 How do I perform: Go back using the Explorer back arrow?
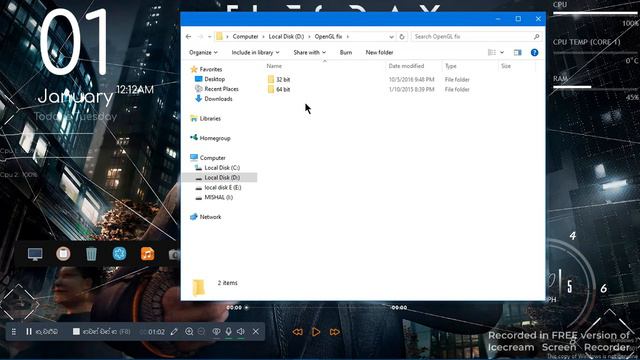[188, 36]
